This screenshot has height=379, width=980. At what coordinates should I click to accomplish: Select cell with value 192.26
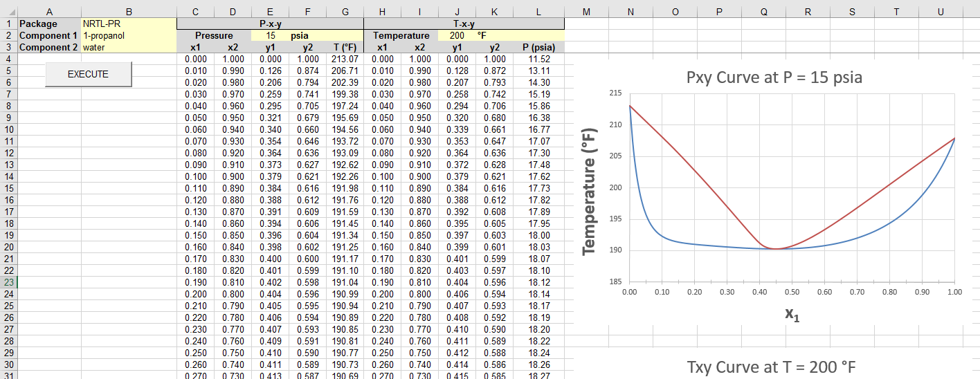(x=345, y=176)
